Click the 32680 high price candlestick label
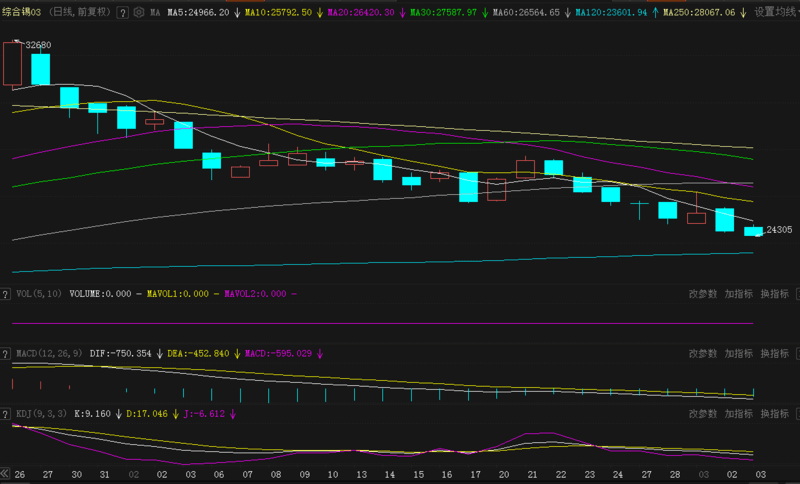 pos(38,46)
